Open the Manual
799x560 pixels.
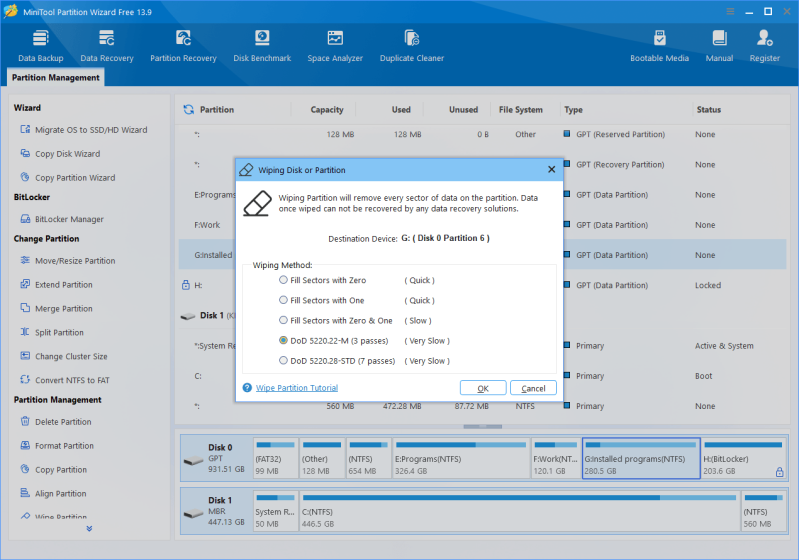click(719, 46)
